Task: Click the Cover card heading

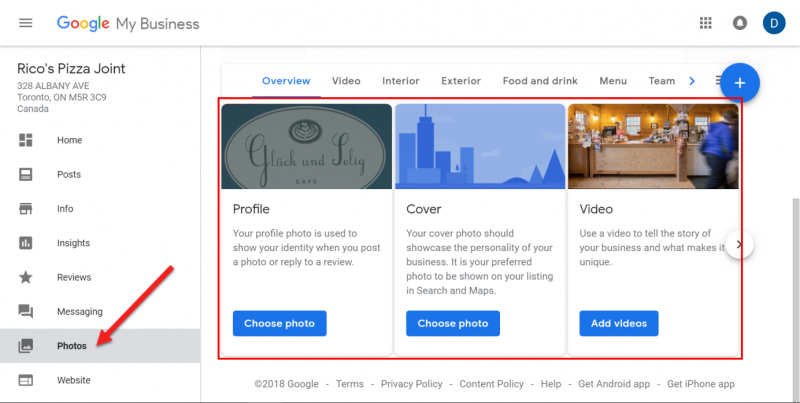Action: click(423, 209)
